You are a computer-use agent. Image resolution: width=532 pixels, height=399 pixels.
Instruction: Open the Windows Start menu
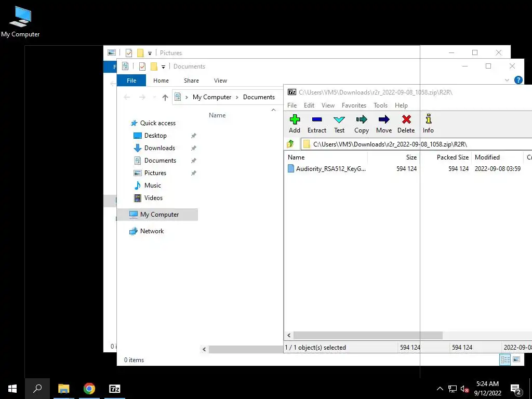coord(12,389)
